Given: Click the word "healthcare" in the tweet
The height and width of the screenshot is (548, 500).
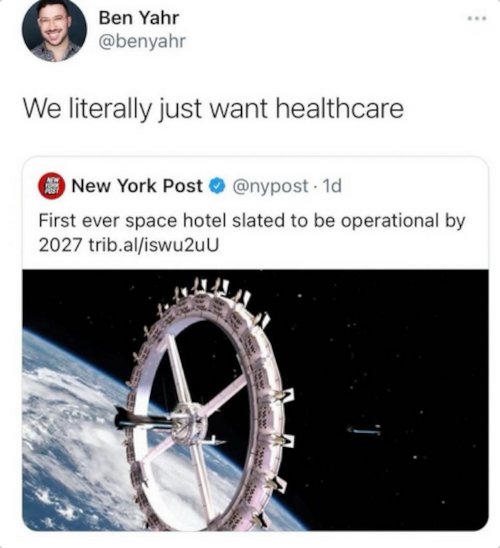Looking at the screenshot, I should 340,109.
